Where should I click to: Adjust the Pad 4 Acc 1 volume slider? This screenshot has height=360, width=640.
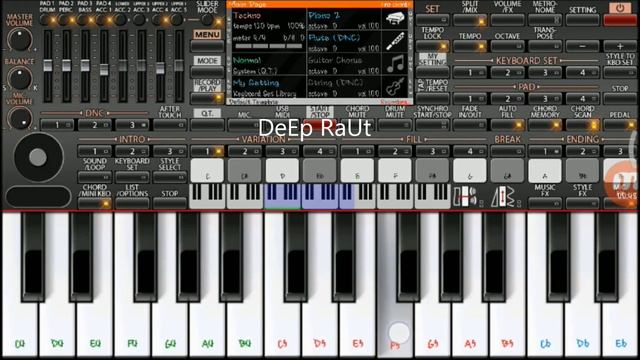(x=104, y=69)
